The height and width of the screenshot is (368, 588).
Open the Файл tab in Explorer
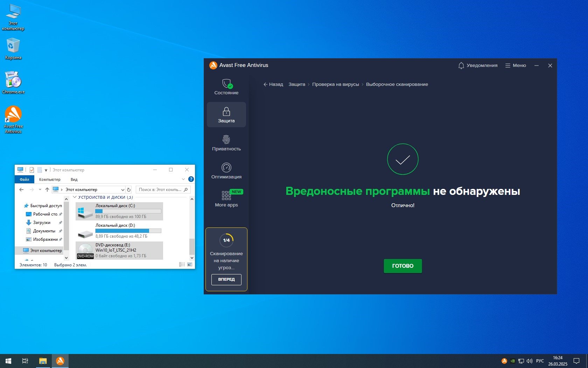(24, 179)
